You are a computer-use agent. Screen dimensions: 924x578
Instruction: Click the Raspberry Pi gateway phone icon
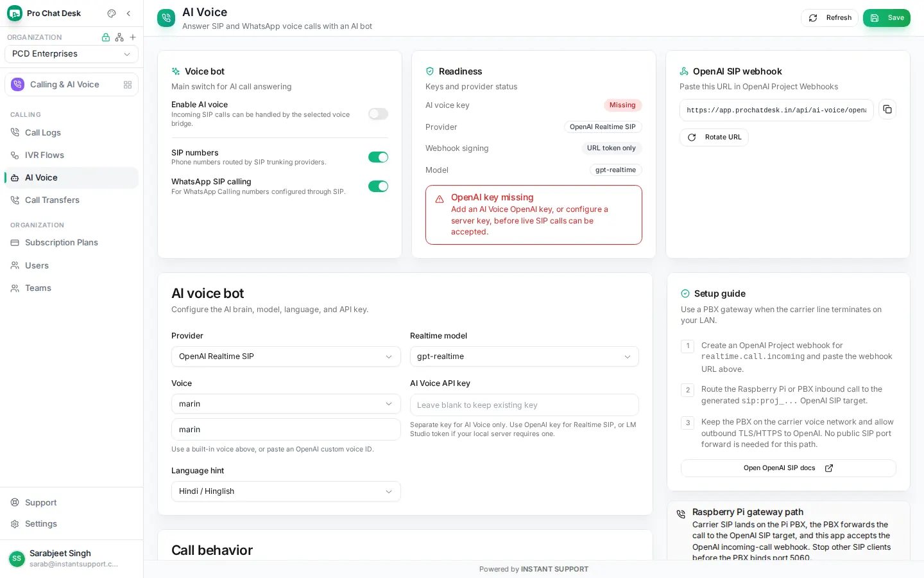pyautogui.click(x=681, y=514)
